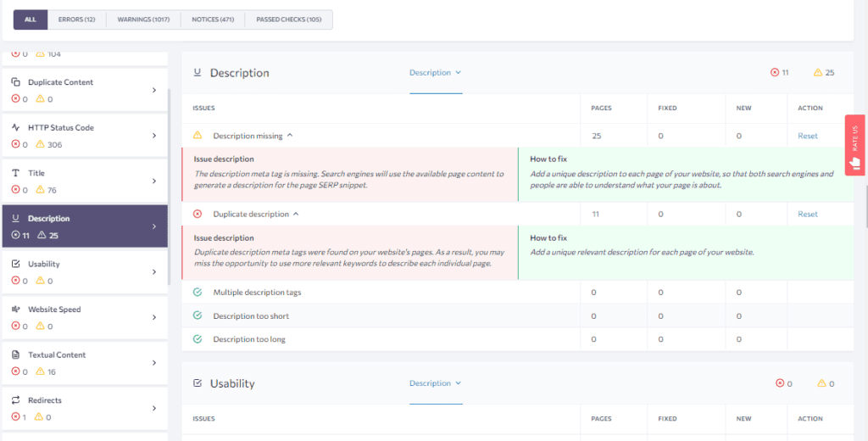Screen dimensions: 868x441
Task: Open the Website Speed category label
Action: point(54,310)
